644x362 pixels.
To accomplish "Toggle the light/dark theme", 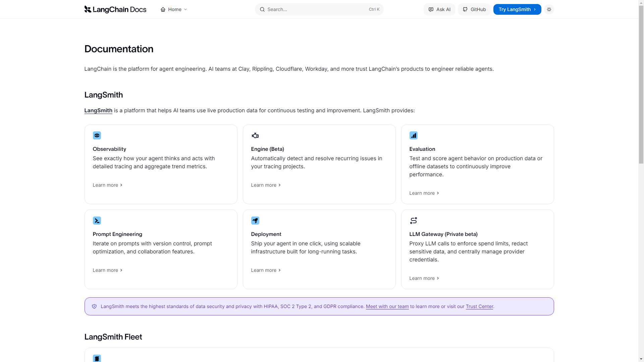I will [549, 9].
